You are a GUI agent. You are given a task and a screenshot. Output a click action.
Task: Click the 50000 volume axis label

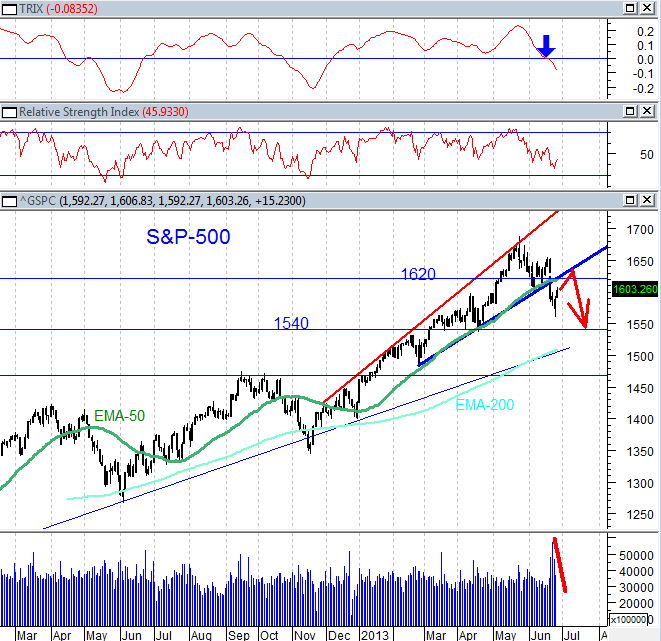point(636,556)
